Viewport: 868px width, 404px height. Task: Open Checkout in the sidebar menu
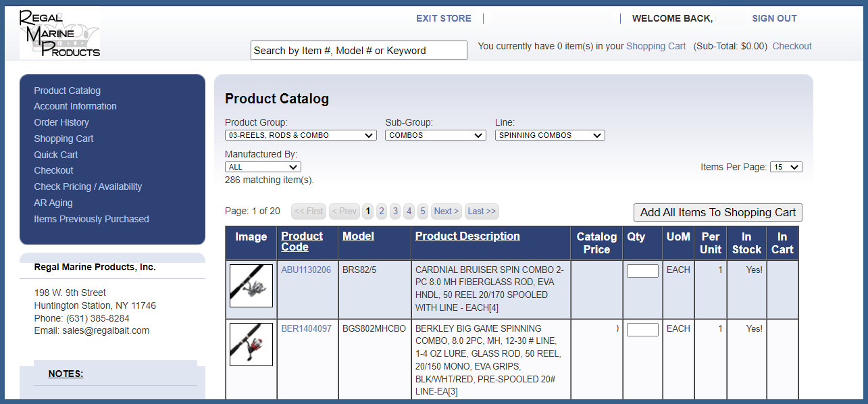click(53, 170)
